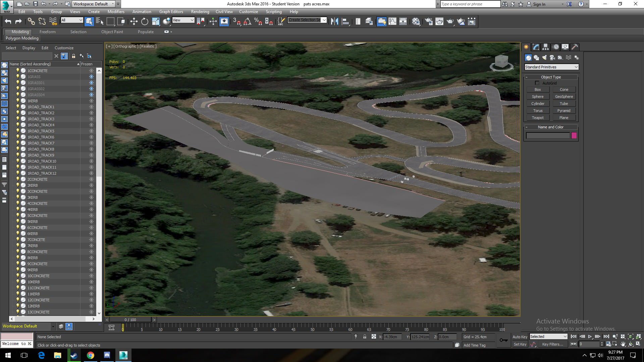644x362 pixels.
Task: Create a Teapot primitive
Action: 538,118
